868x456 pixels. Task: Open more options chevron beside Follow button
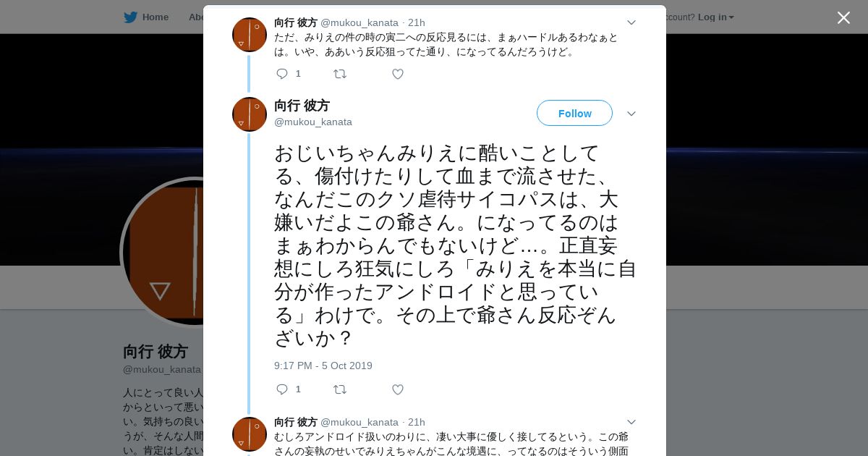pos(631,114)
